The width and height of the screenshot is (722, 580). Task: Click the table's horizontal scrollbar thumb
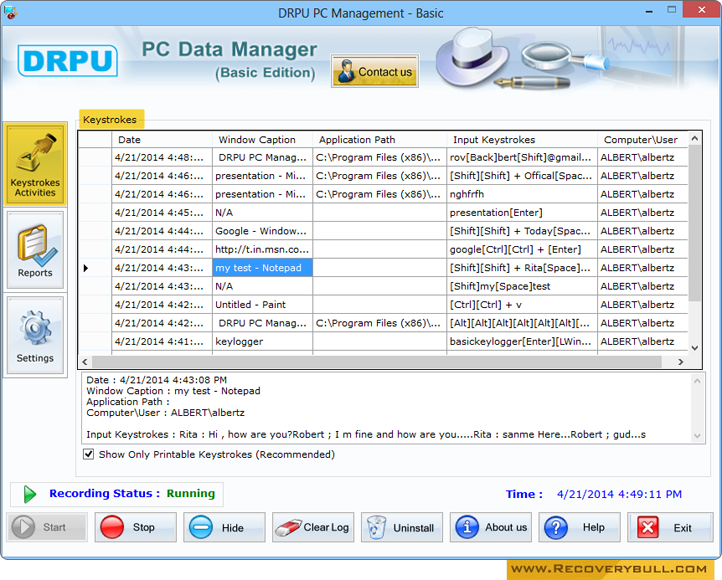pos(376,362)
